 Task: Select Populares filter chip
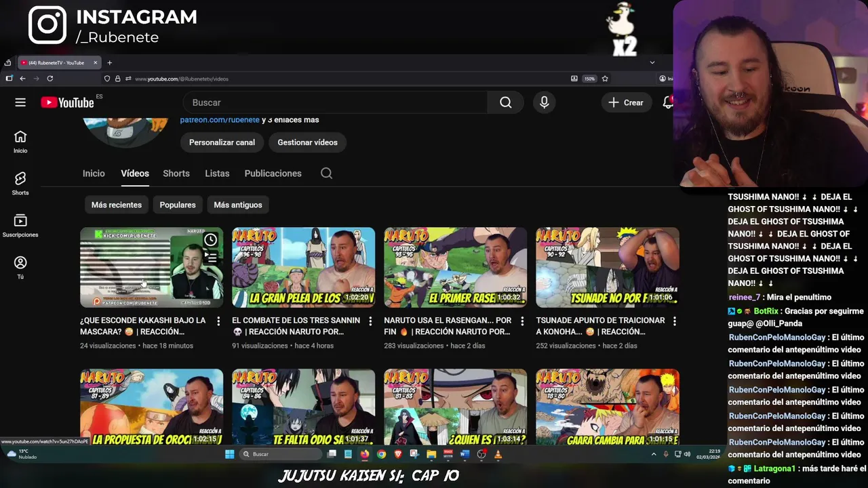[178, 205]
